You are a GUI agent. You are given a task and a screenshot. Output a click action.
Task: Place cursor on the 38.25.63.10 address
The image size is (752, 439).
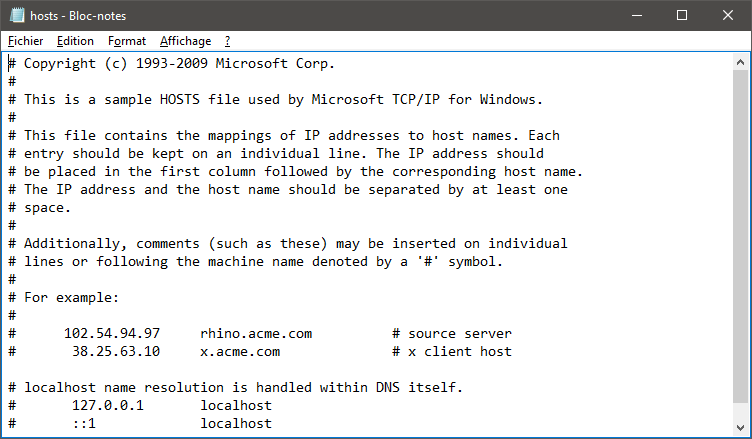[116, 352]
